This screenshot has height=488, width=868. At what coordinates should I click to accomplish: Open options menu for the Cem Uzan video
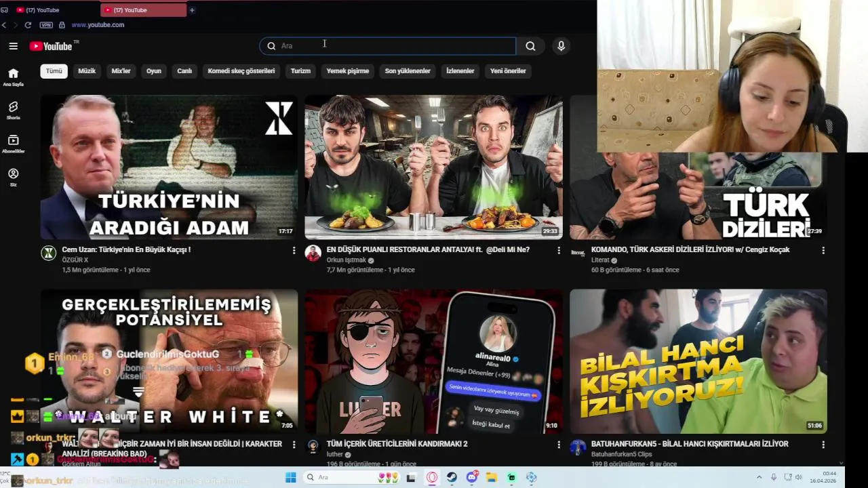(x=294, y=250)
